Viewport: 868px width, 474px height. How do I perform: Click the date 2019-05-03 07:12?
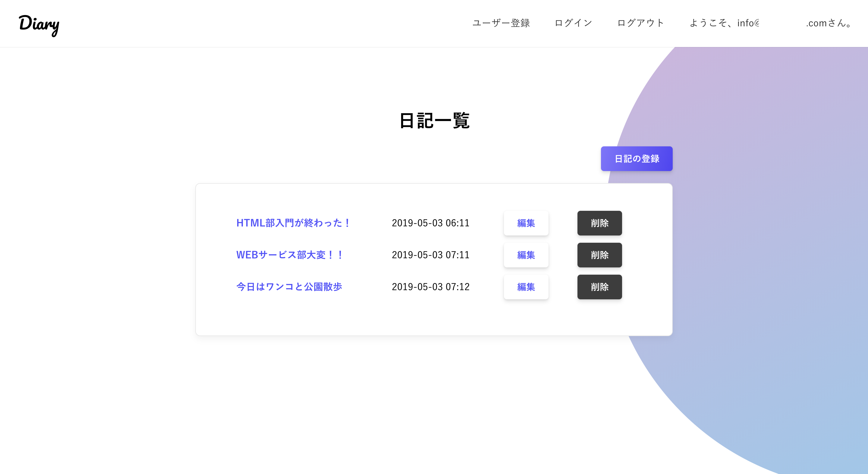coord(430,287)
